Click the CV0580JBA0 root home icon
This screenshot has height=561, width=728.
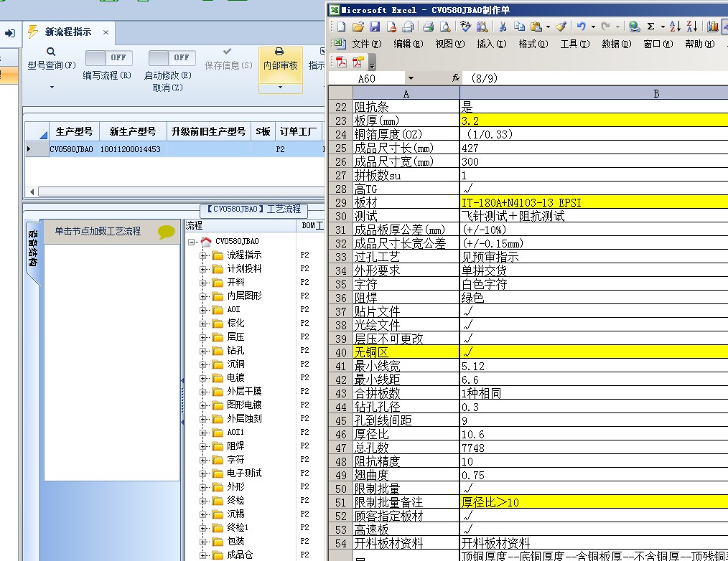206,241
